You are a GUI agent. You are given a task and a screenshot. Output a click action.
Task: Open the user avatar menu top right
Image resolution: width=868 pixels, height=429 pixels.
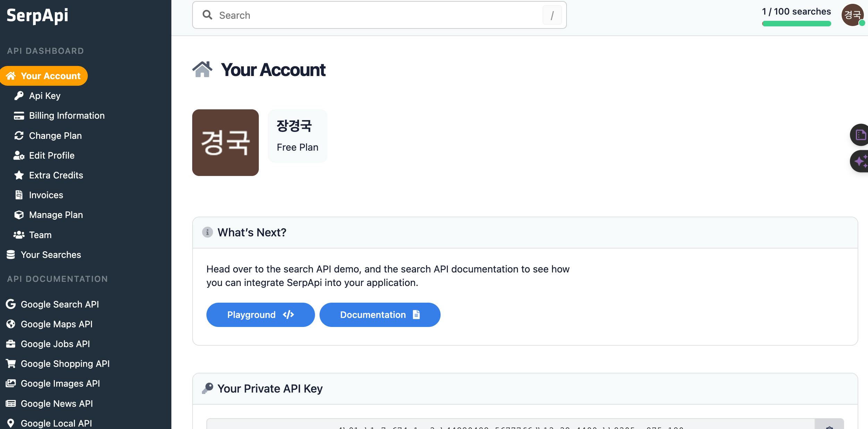coord(852,15)
